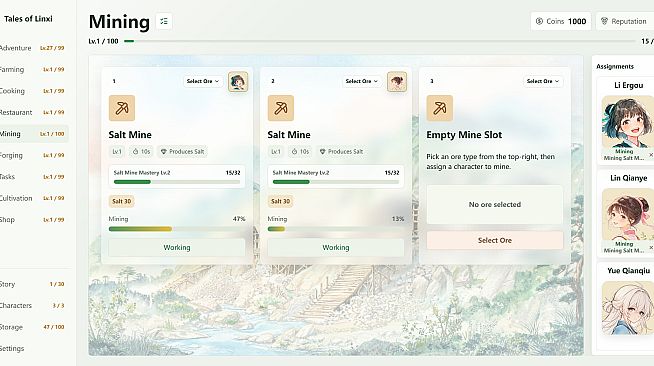Open Select Ore dropdown for slot 1
654x366 pixels.
point(203,81)
